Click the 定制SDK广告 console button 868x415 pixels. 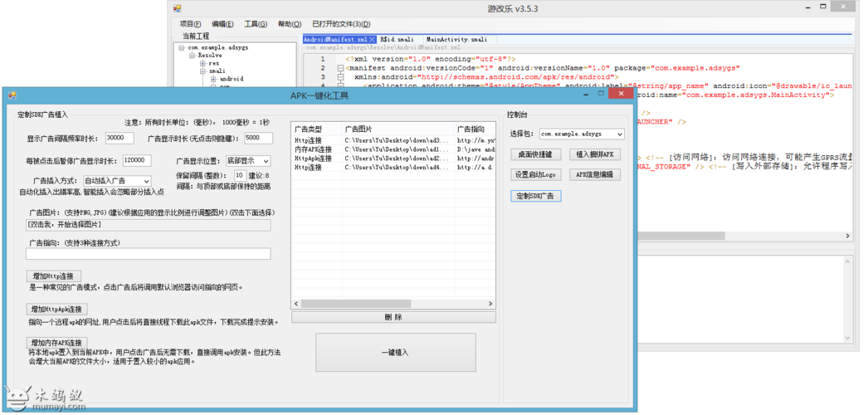point(536,196)
